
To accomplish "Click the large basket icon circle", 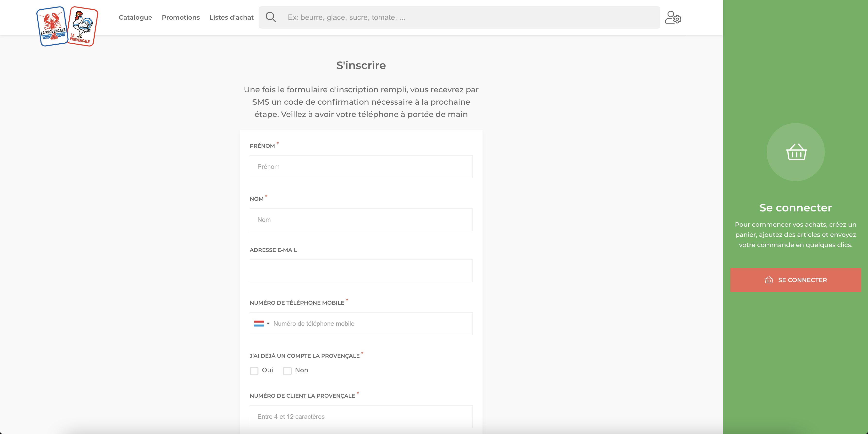I will point(796,152).
